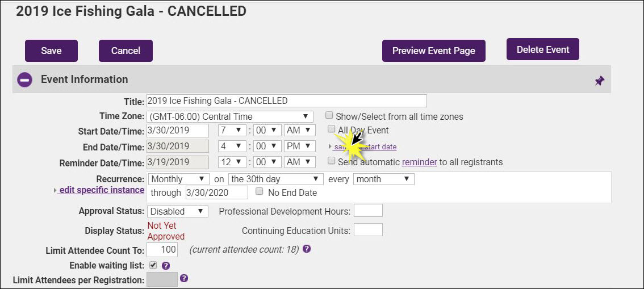The width and height of the screenshot is (644, 289).
Task: Click the Save button
Action: point(51,51)
